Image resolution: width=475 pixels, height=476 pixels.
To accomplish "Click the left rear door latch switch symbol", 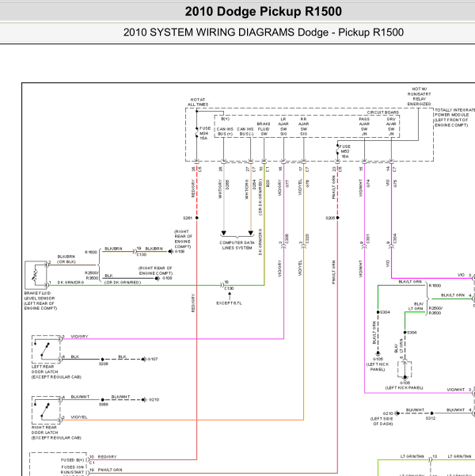I will (46, 349).
